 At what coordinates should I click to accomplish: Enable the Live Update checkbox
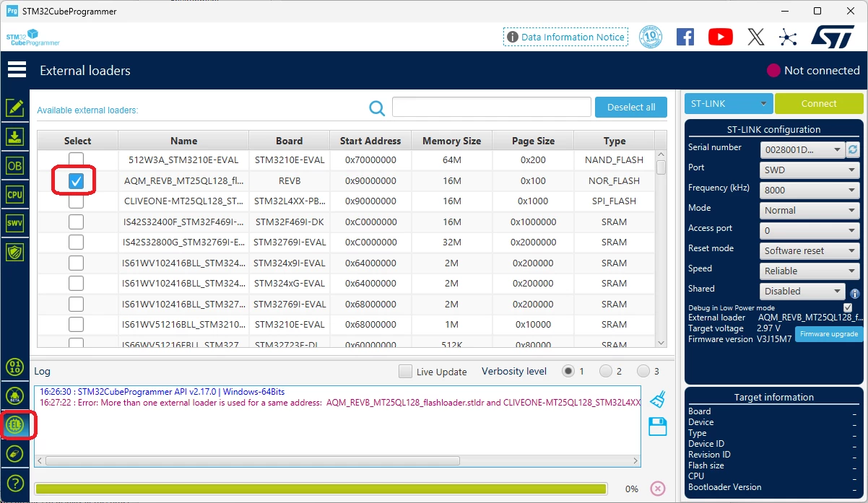406,372
